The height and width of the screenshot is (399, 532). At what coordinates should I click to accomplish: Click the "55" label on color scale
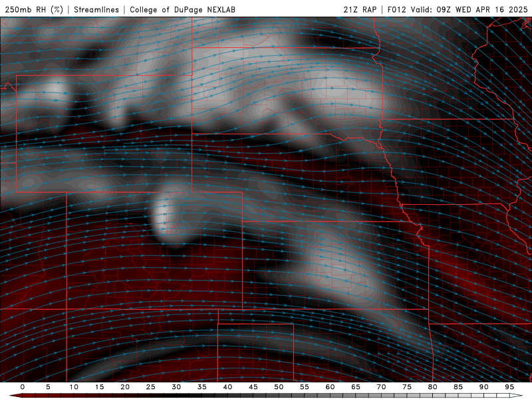coord(305,387)
